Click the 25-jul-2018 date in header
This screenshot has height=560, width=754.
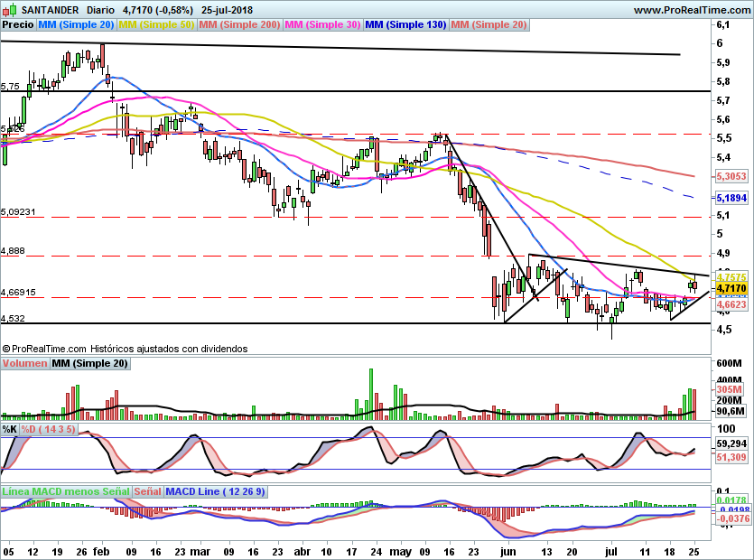227,10
